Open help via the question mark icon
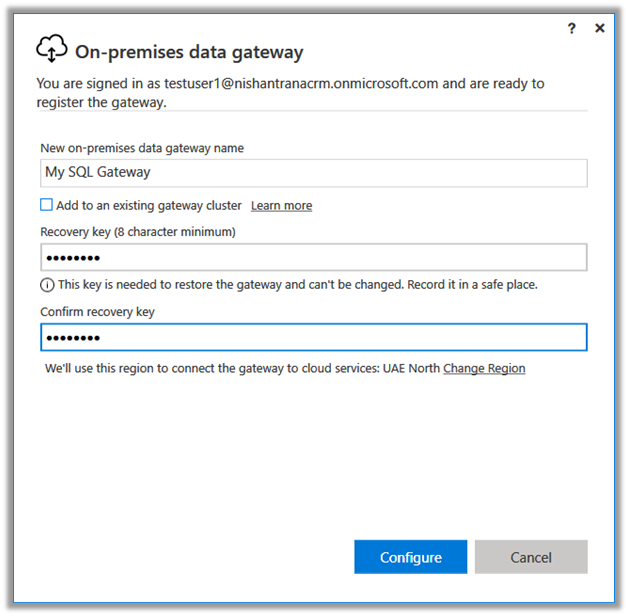The height and width of the screenshot is (616, 628). tap(572, 28)
